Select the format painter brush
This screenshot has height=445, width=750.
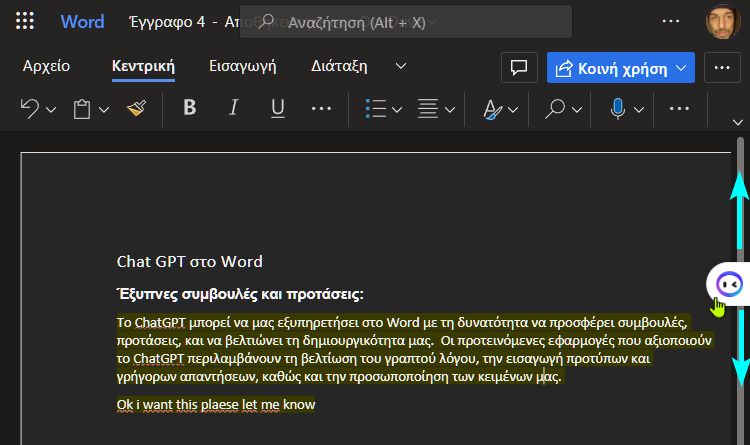(x=136, y=109)
